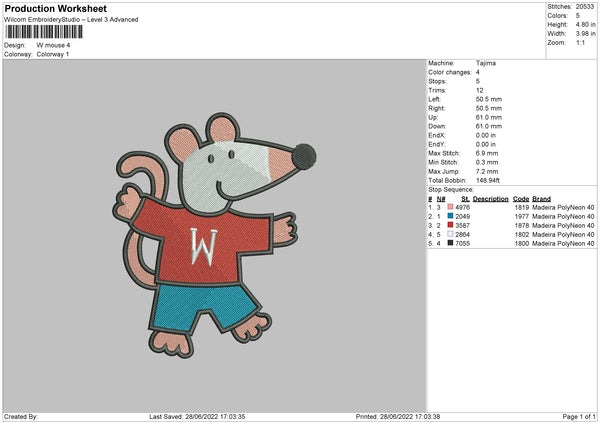Click "Madeira PolyNeon 40" in the code 1819 row
The width and height of the screenshot is (600, 424).
pyautogui.click(x=563, y=207)
